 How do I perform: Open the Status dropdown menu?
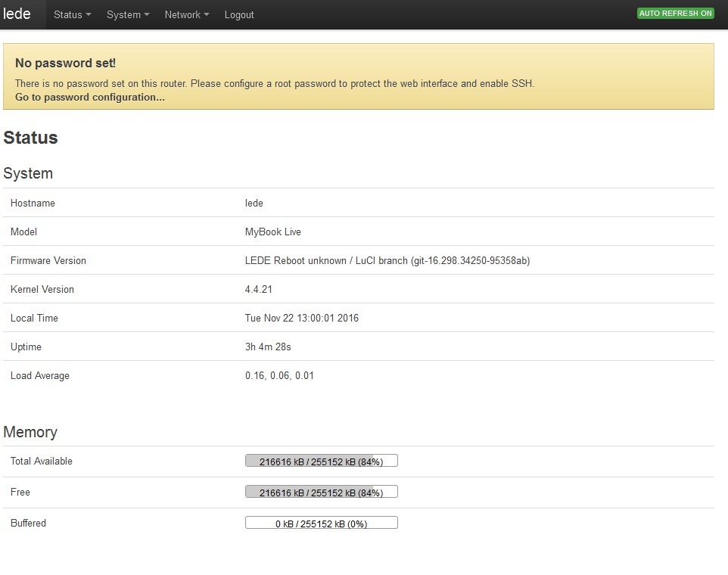(72, 14)
